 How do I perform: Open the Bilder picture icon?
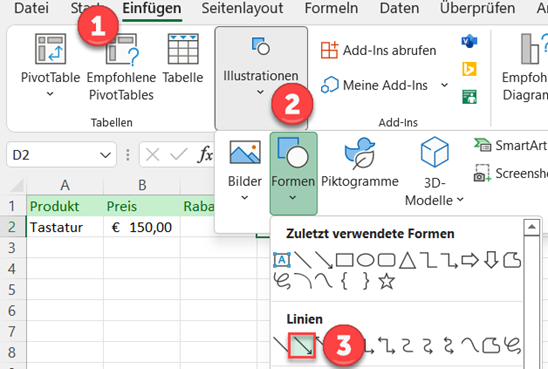[x=245, y=152]
